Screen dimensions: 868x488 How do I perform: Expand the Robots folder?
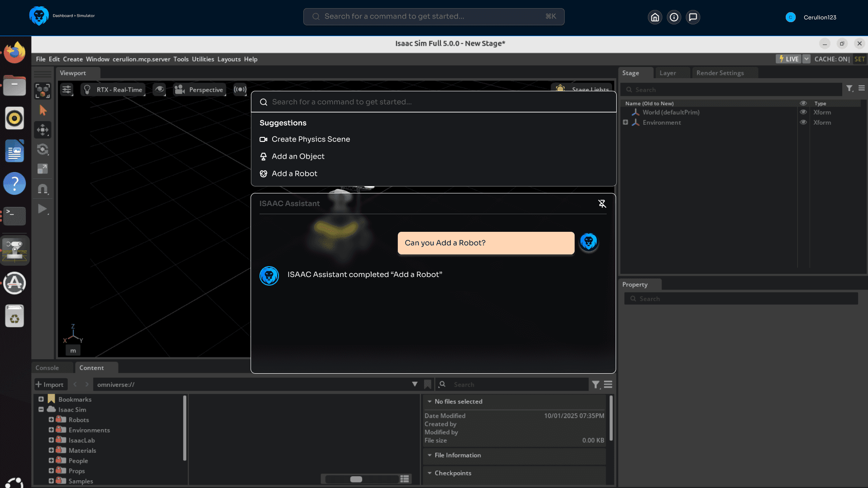(51, 420)
